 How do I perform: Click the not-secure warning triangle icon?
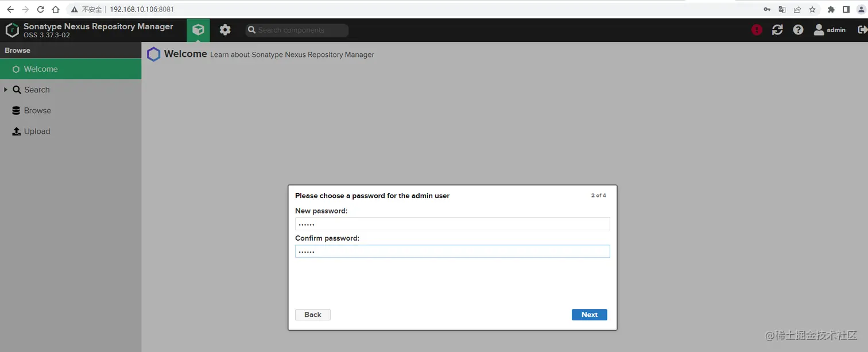pyautogui.click(x=75, y=9)
